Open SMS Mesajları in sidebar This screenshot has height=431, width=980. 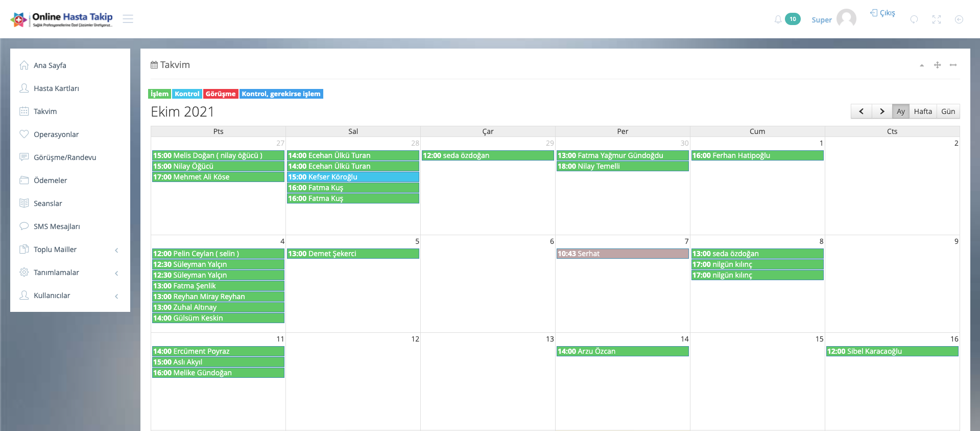click(57, 226)
